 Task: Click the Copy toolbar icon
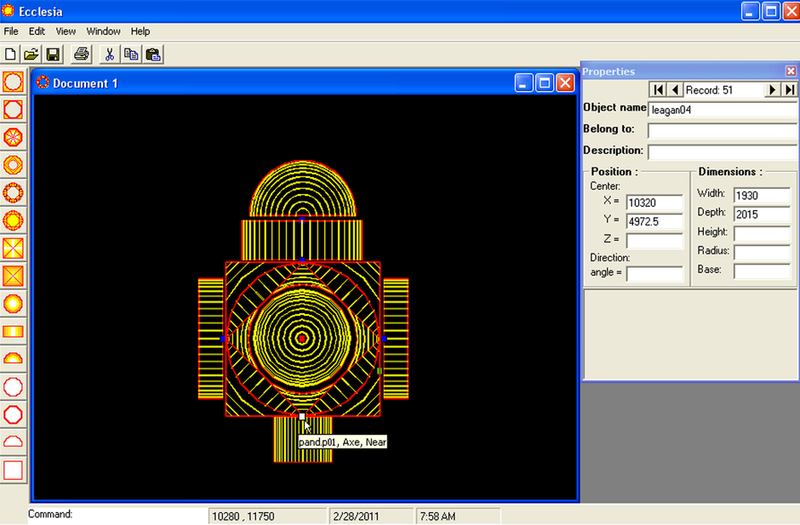point(131,54)
